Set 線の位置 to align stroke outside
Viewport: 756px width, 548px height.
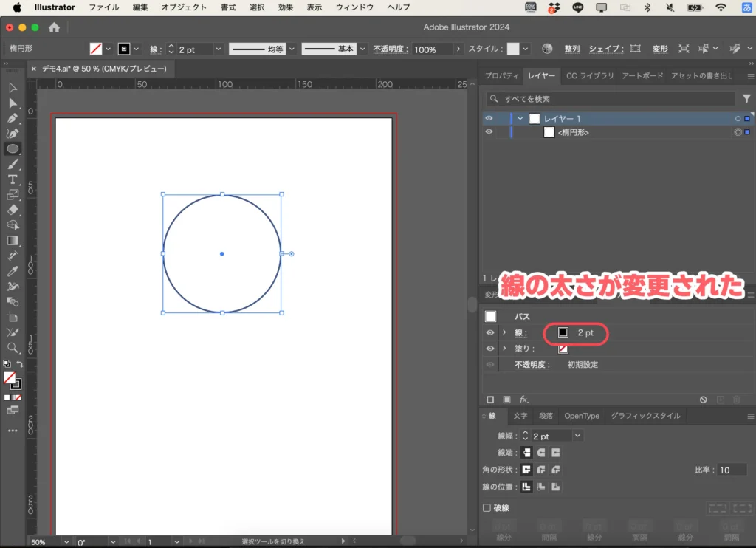555,485
